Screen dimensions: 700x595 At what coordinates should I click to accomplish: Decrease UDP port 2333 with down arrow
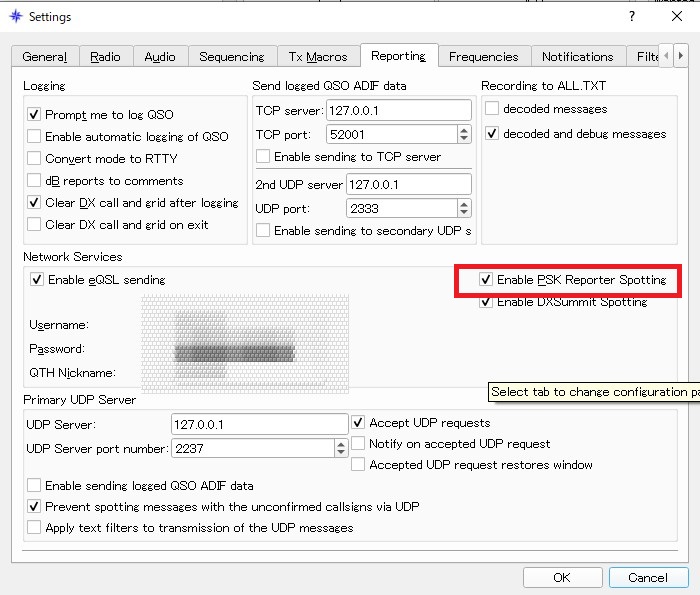(464, 213)
